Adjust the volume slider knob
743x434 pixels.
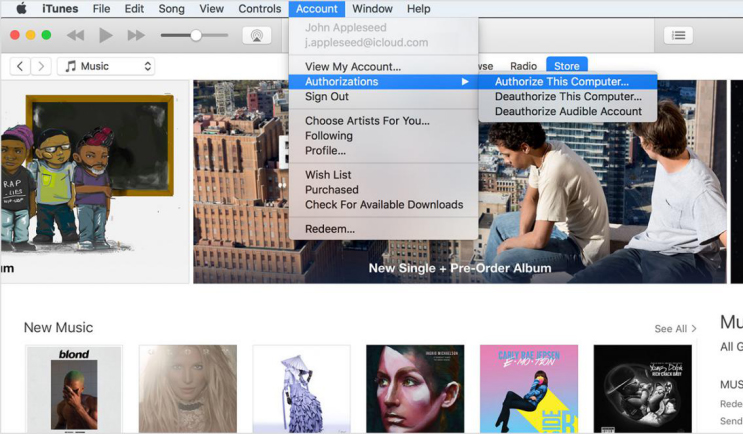pos(196,35)
